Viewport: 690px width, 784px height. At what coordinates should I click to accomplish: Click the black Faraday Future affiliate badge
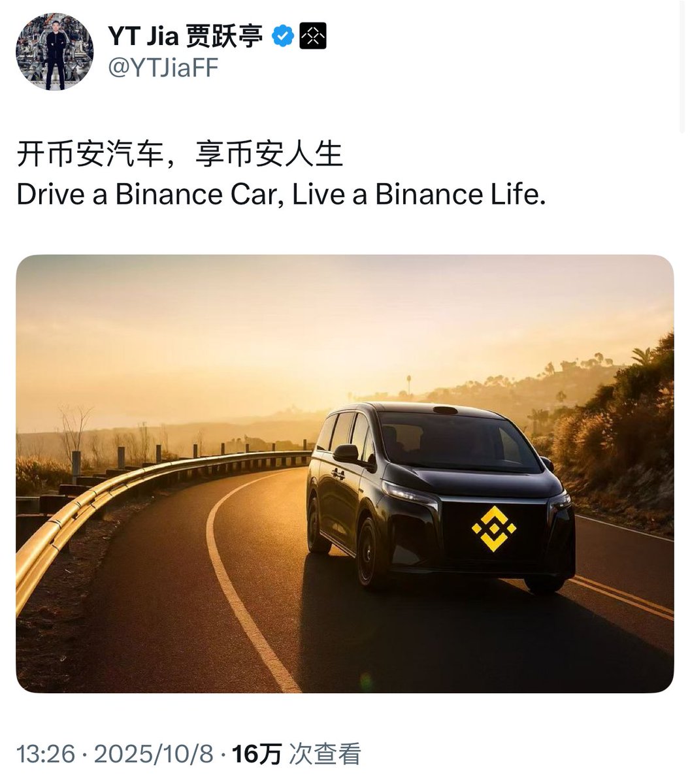click(312, 37)
